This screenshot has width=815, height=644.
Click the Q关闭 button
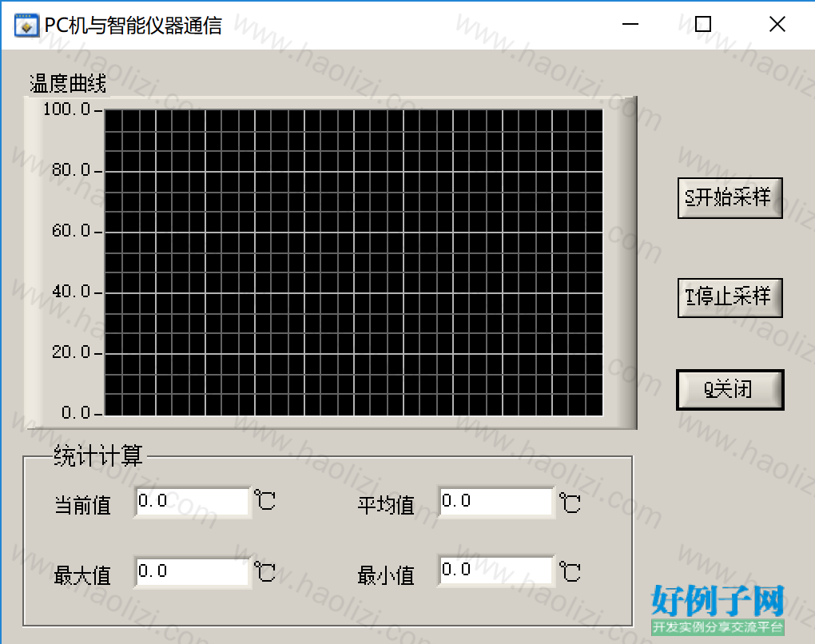pyautogui.click(x=730, y=390)
